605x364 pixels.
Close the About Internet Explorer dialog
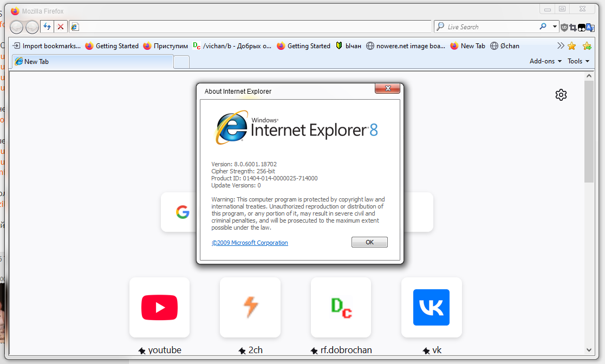click(x=387, y=88)
